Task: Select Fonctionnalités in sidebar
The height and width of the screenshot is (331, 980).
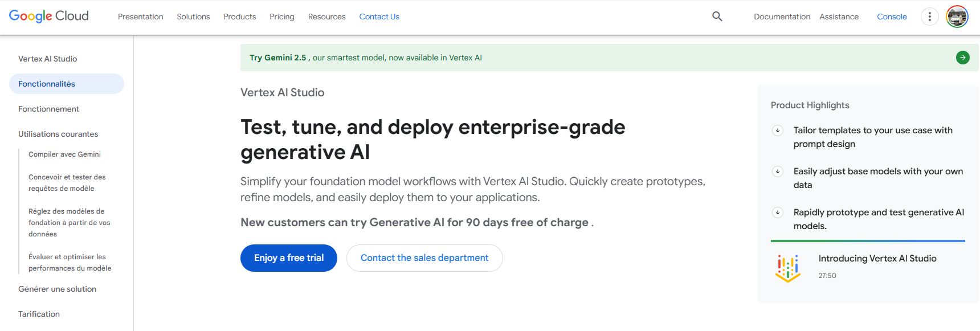Action: pos(67,84)
